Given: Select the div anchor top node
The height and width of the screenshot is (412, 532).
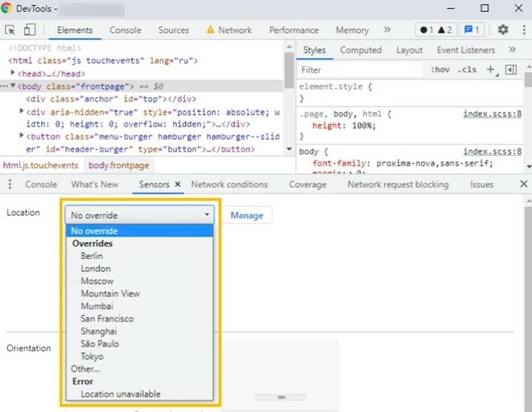Looking at the screenshot, I should 111,99.
